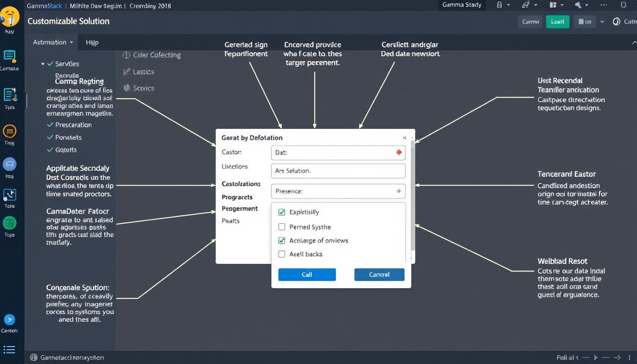Open the Presence dropdown in the dialog
637x364 pixels.
[x=338, y=191]
